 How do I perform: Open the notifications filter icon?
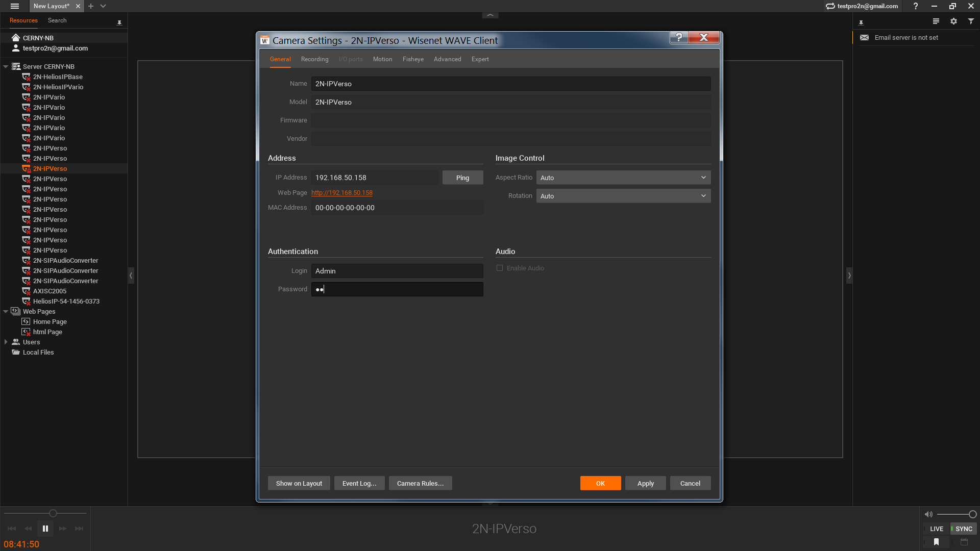[971, 21]
